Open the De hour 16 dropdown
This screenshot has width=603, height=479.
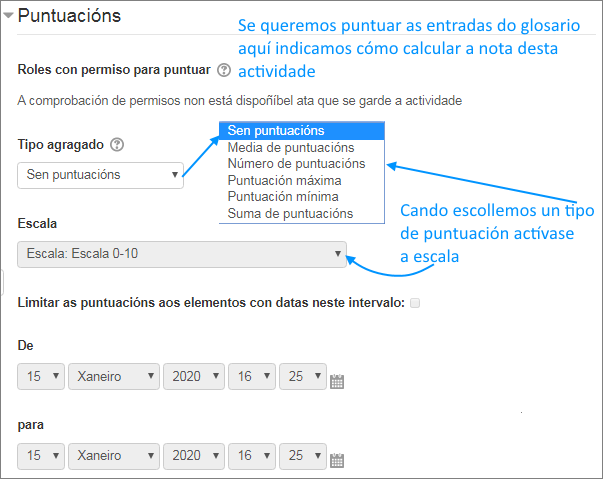pos(252,376)
